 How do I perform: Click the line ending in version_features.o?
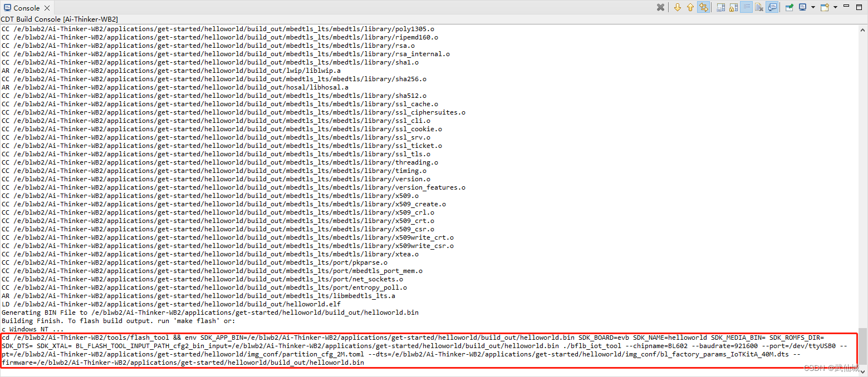tap(233, 187)
